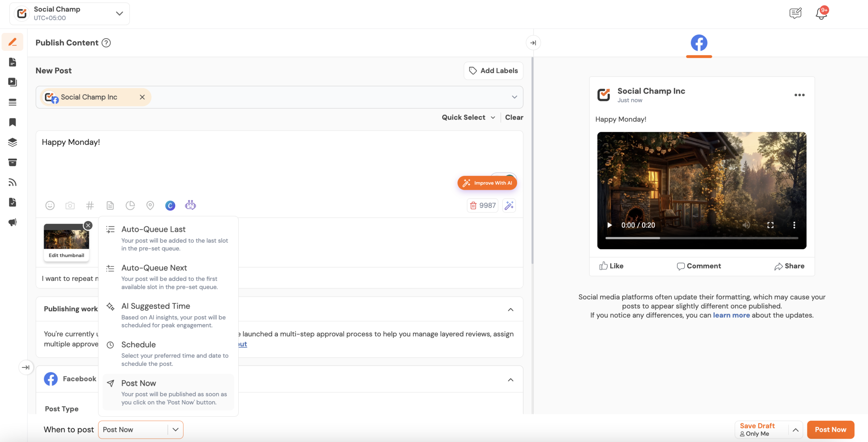Open the When to post dropdown
This screenshot has width=868, height=442.
click(x=141, y=429)
